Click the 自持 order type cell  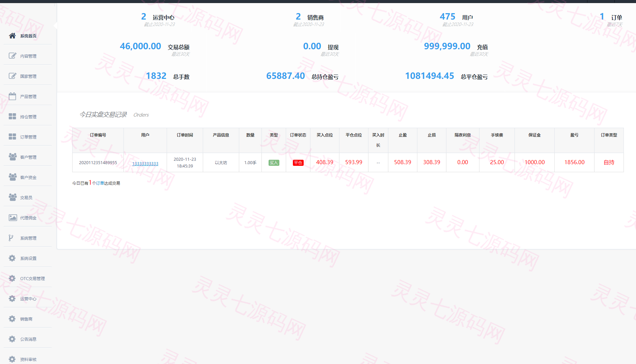coord(609,162)
